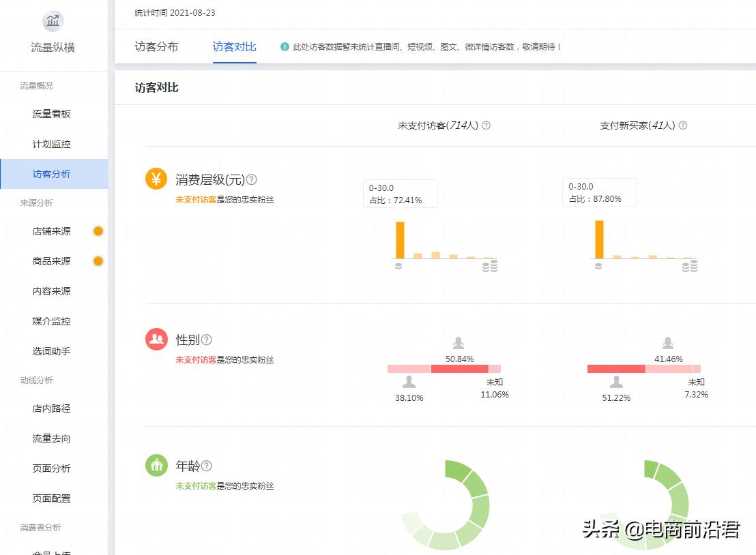
Task: Open 流量看板 in the sidebar
Action: click(52, 114)
